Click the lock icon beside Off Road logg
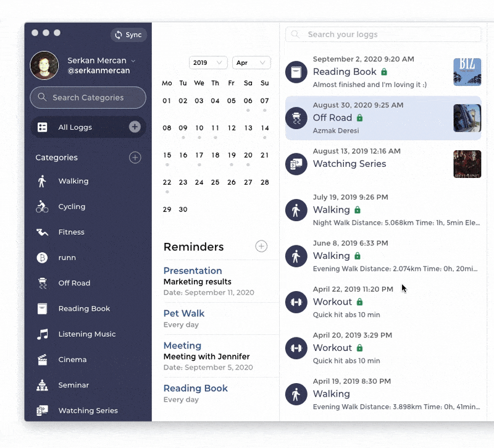Screen dimensions: 494x448 coord(359,118)
